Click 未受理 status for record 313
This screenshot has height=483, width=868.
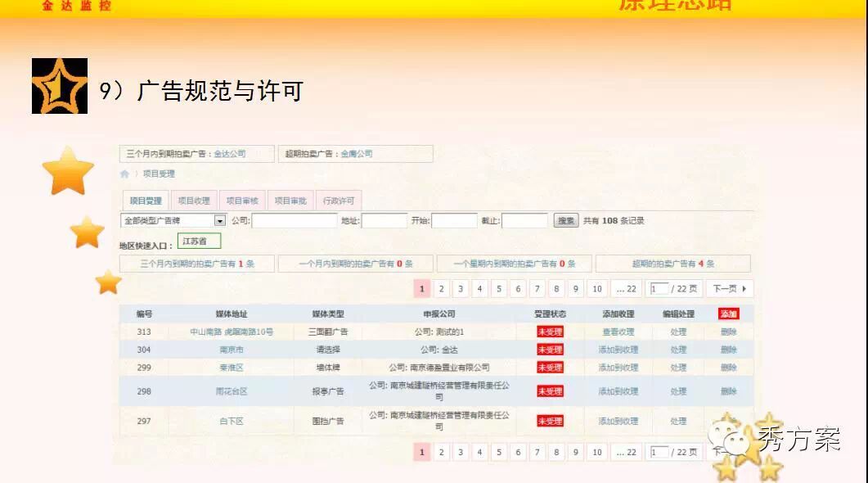point(550,332)
